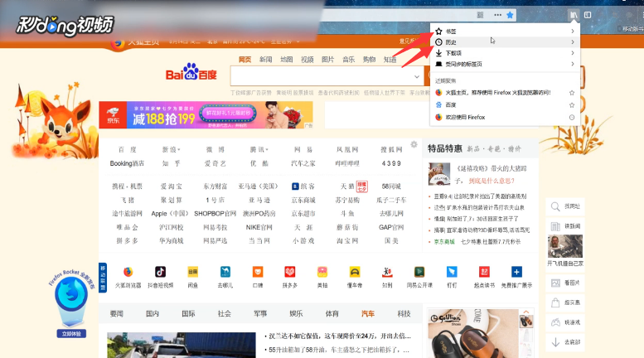The height and width of the screenshot is (358, 644).
Task: Click the 读新闻 newspaper sidebar icon
Action: tap(555, 226)
